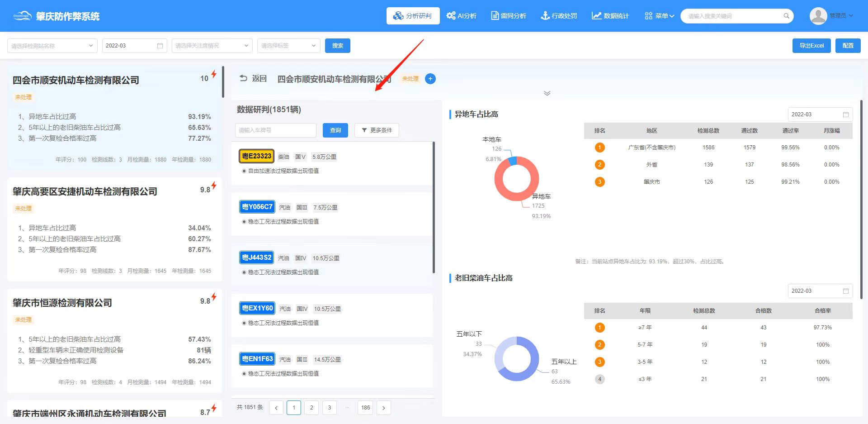
Task: Click 轻重型车辆未正确使用检测设备 item
Action: tap(114, 350)
